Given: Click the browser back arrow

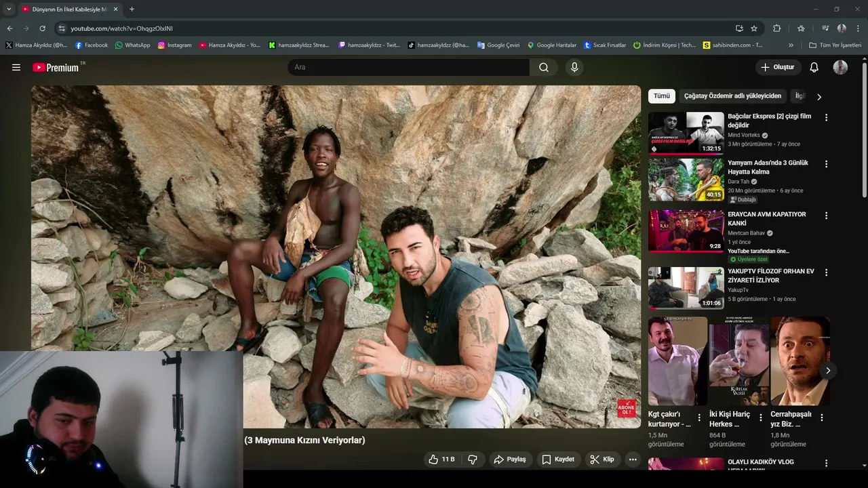Looking at the screenshot, I should click(x=9, y=28).
